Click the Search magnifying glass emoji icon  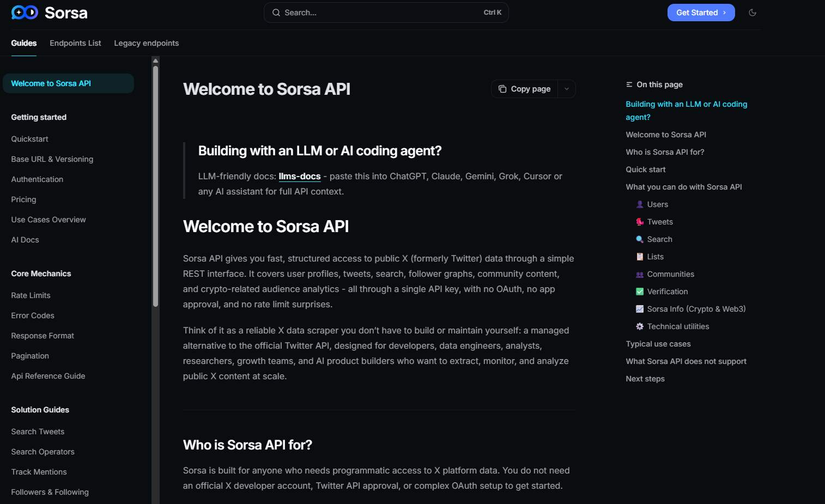pos(640,239)
